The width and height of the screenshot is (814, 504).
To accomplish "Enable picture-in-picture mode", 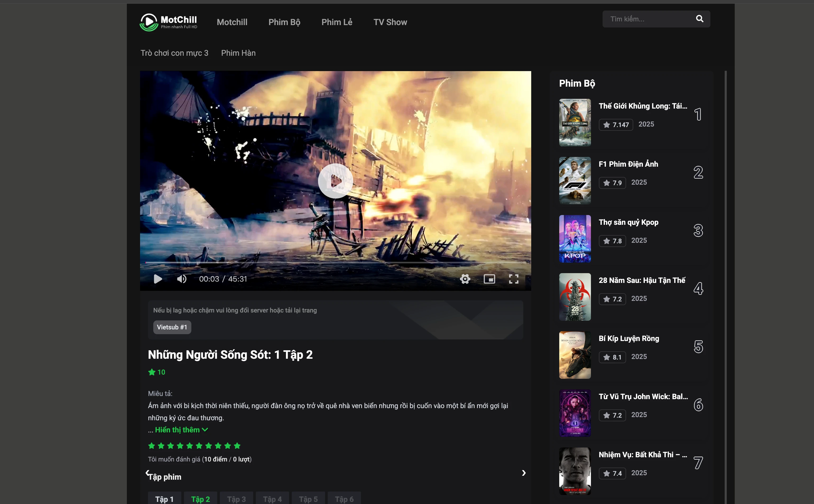I will click(x=489, y=279).
